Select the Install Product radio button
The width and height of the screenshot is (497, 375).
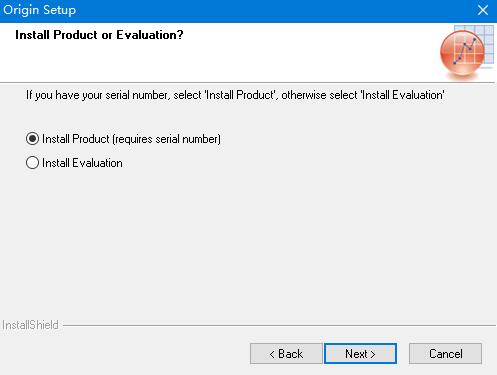tap(32, 139)
